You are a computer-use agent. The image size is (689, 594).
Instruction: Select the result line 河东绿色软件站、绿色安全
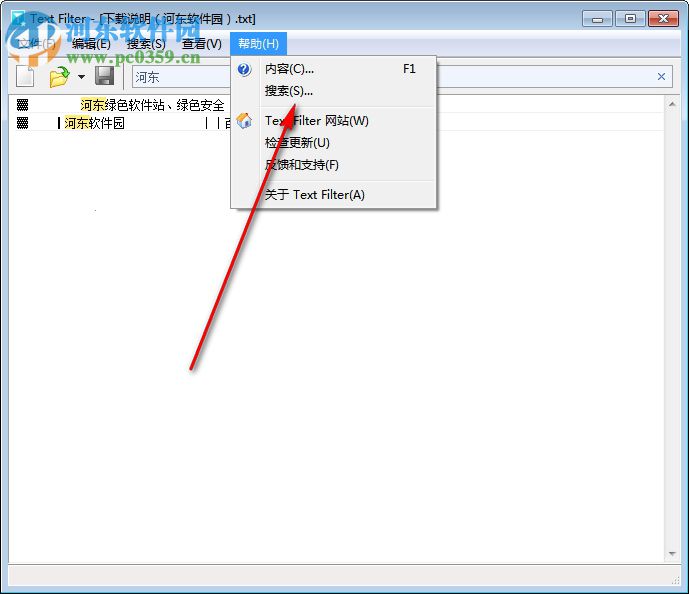(x=152, y=105)
